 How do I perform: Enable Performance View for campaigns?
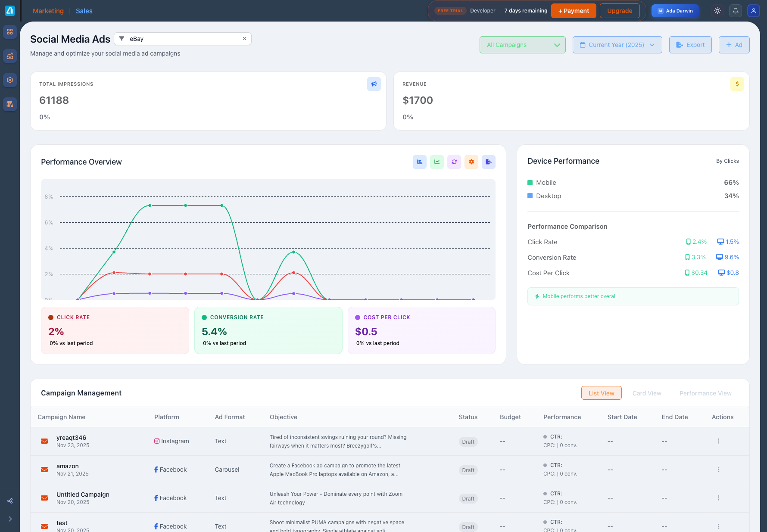pos(705,393)
